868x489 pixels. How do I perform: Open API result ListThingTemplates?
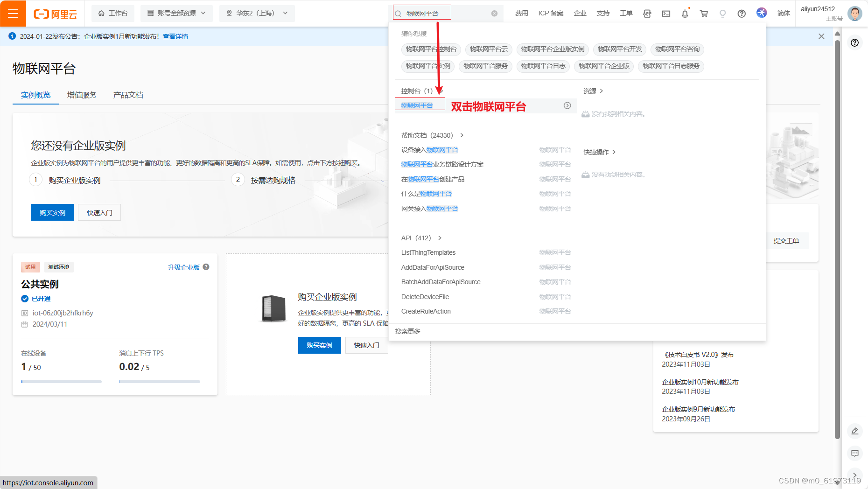click(428, 252)
